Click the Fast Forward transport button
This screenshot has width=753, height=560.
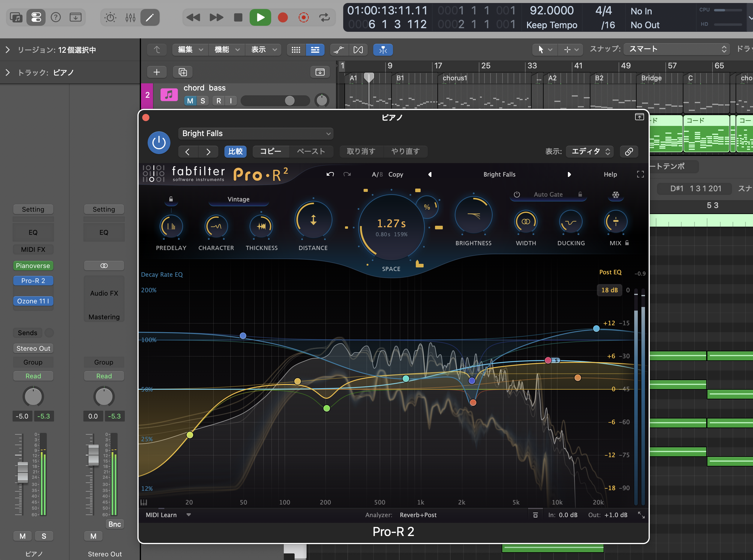[x=216, y=17]
